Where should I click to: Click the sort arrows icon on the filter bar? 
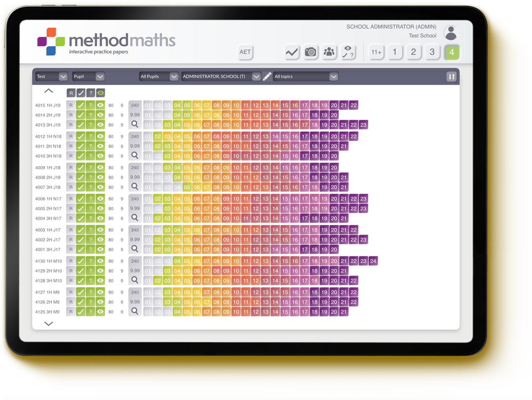(x=452, y=76)
